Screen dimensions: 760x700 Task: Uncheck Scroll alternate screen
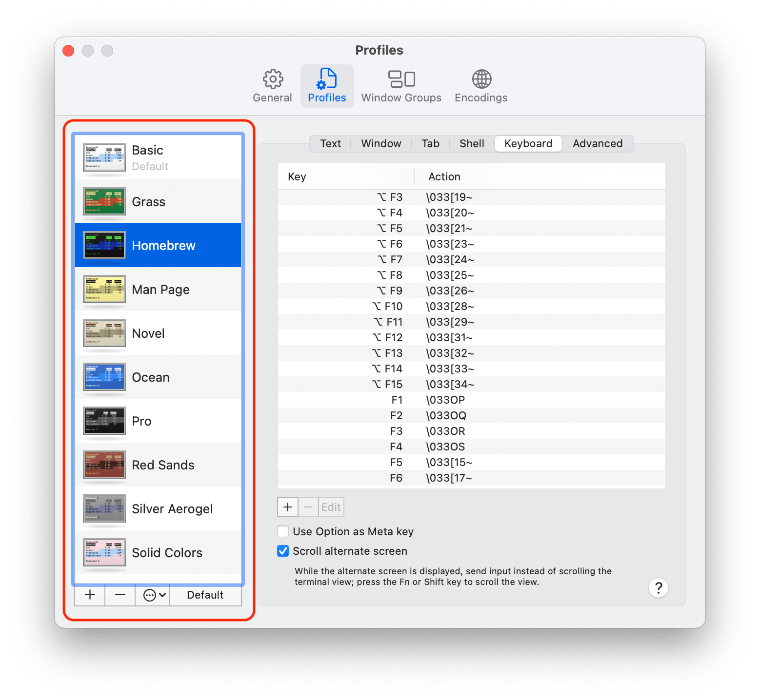[283, 551]
